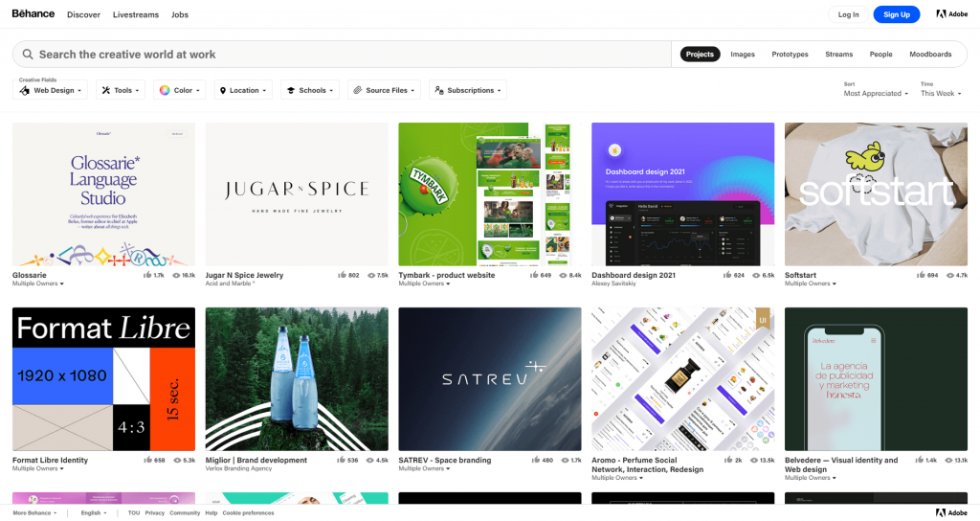Open the Livestreams menu item

[x=136, y=14]
